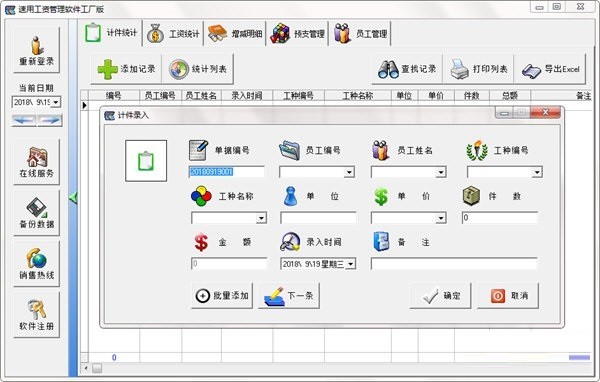This screenshot has height=382, width=600.
Task: Click the 下一条 button
Action: coord(289,295)
